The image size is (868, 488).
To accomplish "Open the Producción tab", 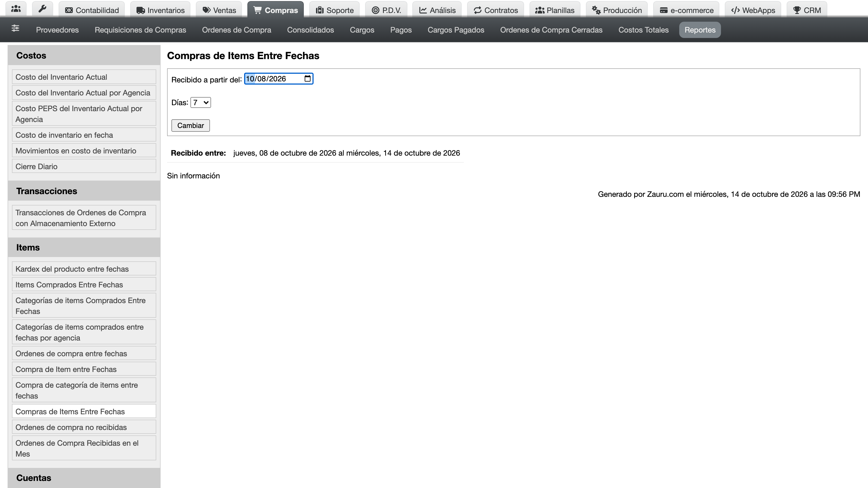I will click(x=617, y=10).
